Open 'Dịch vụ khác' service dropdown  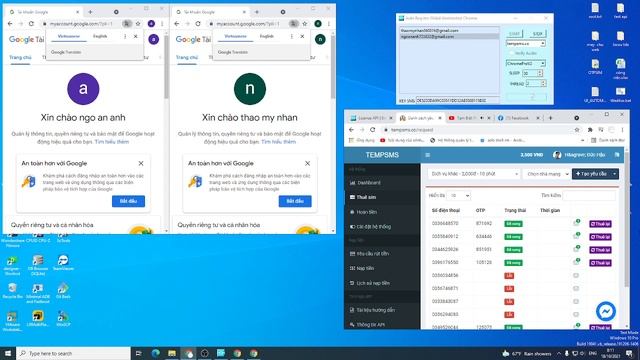[474, 174]
